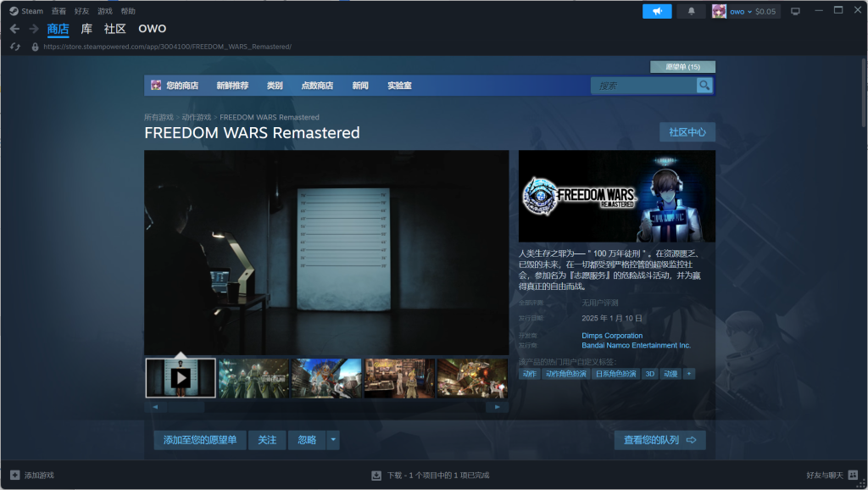The image size is (868, 490).
Task: Click the 关注 button
Action: 267,440
